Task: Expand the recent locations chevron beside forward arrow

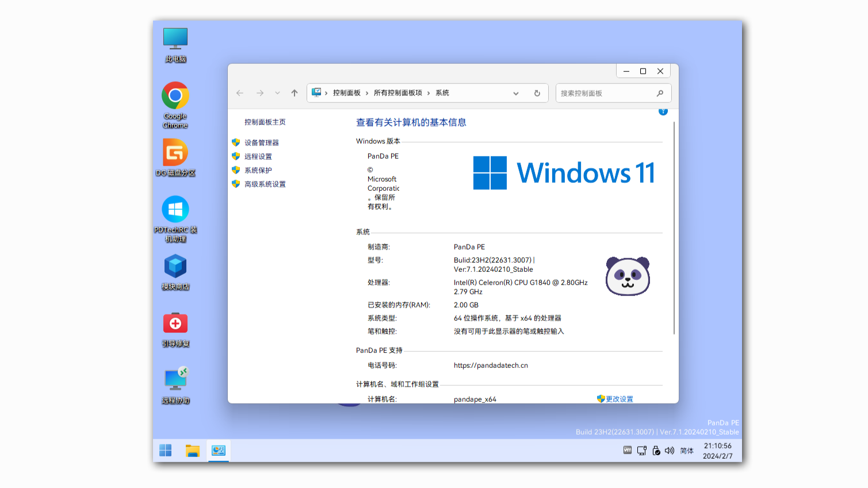Action: pos(277,93)
